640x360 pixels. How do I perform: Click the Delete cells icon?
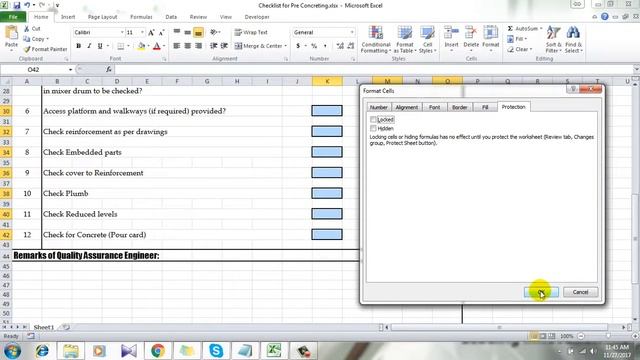(x=471, y=33)
